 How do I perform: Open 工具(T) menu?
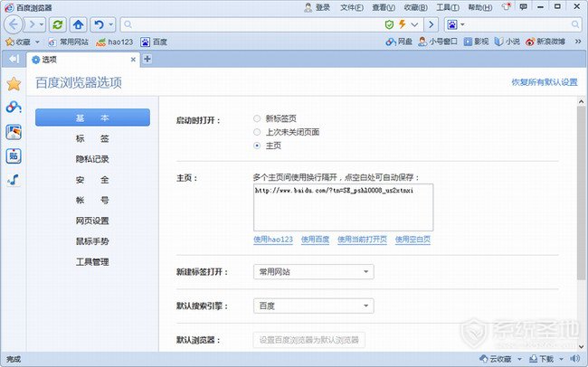pos(448,7)
